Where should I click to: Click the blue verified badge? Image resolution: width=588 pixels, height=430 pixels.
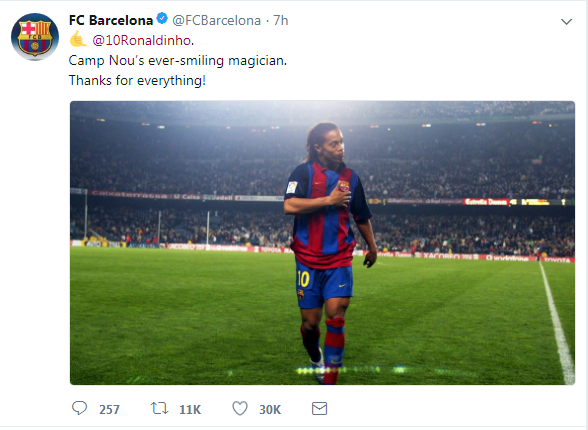coord(162,18)
